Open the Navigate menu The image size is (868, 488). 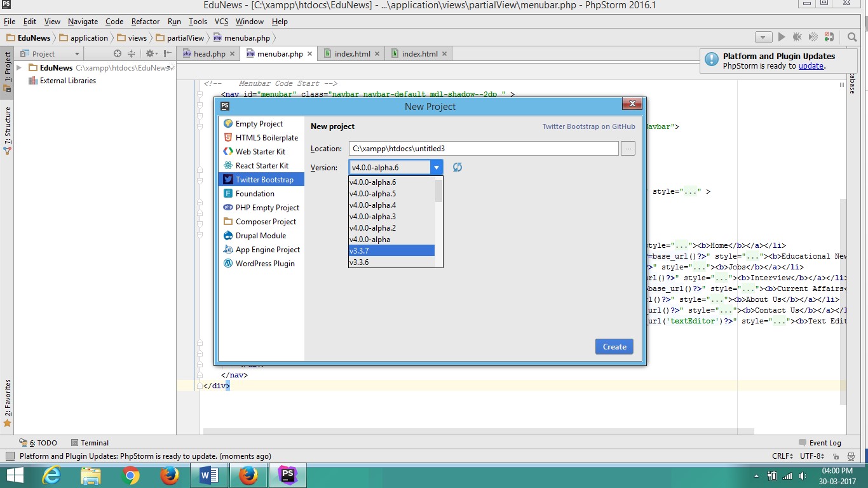(x=83, y=22)
